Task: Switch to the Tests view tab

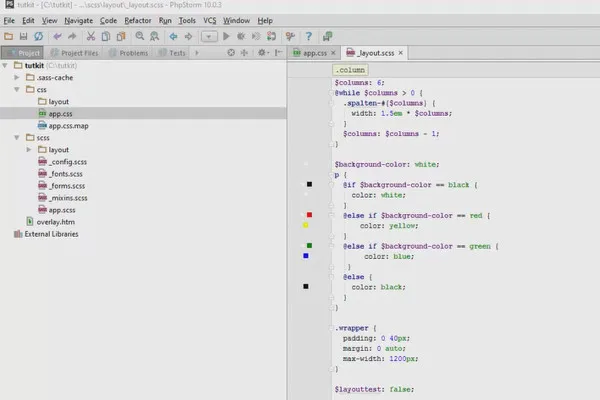Action: coord(173,53)
